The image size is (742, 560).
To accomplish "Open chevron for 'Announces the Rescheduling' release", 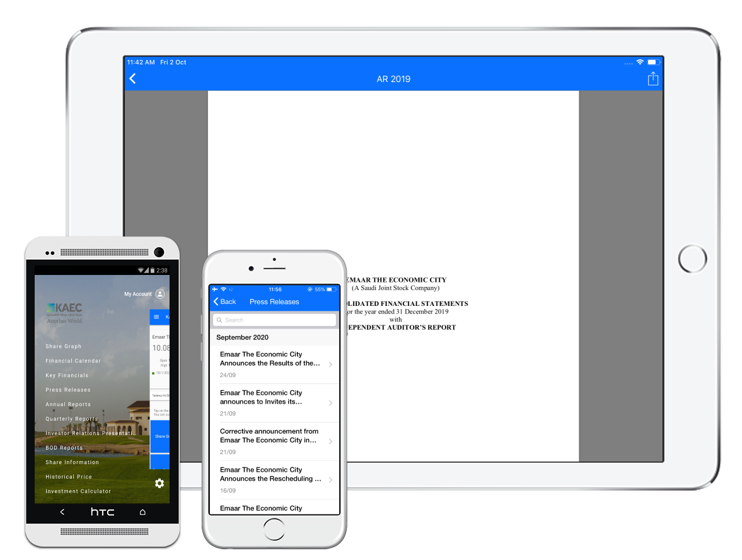I will [x=330, y=479].
